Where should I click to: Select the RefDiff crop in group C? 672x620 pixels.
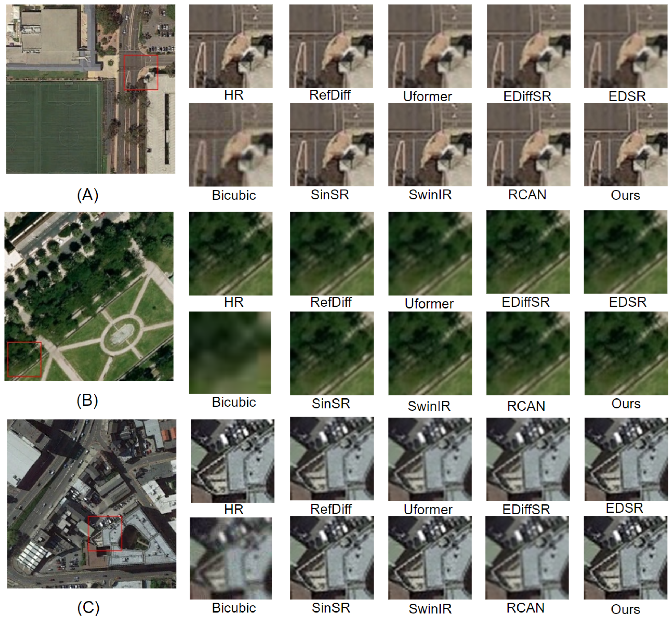click(x=332, y=459)
